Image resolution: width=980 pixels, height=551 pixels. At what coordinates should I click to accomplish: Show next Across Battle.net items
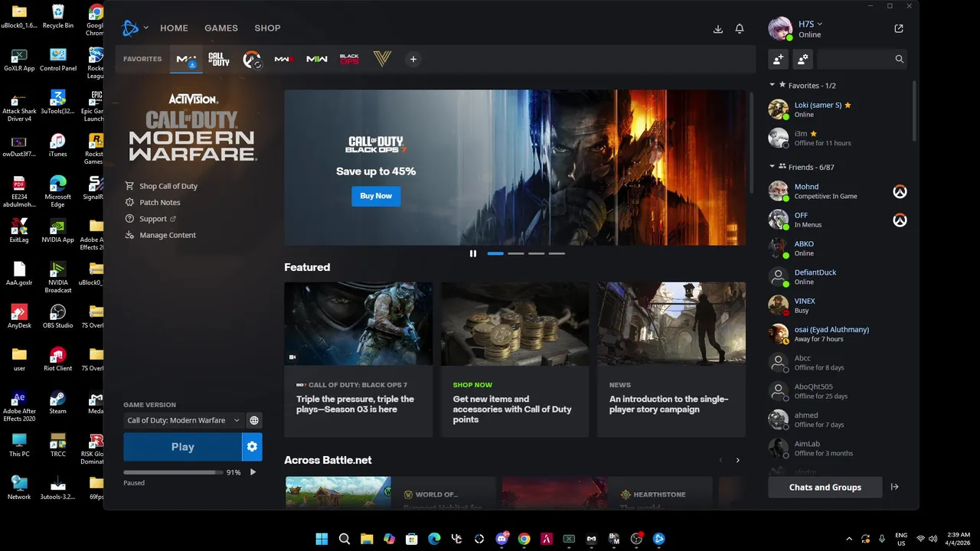[738, 460]
